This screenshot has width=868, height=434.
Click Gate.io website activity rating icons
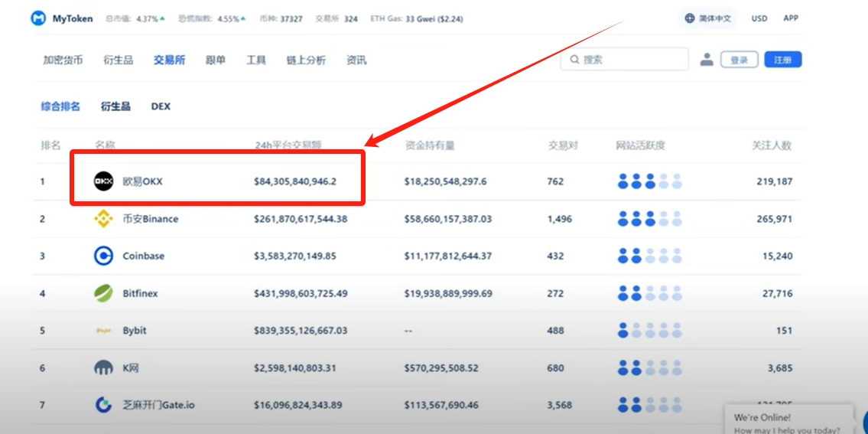649,405
